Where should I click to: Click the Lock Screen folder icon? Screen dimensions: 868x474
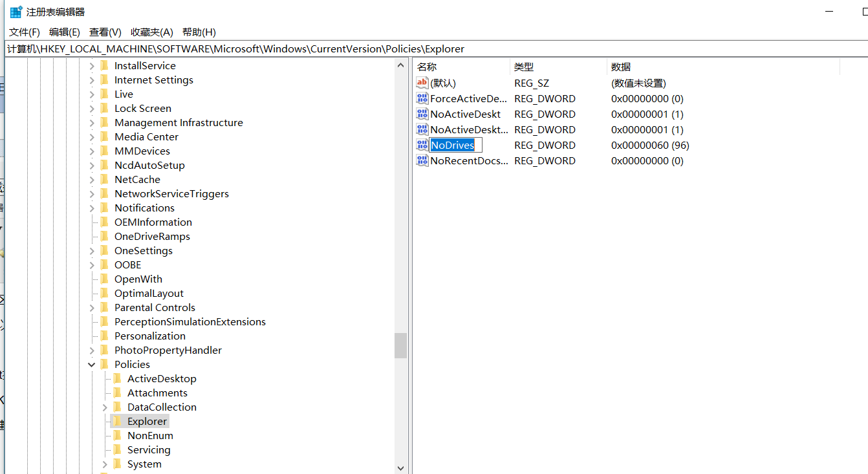pyautogui.click(x=104, y=109)
